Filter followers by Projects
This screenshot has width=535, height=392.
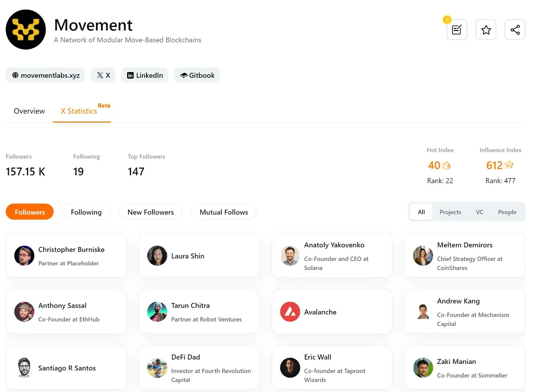coord(450,212)
